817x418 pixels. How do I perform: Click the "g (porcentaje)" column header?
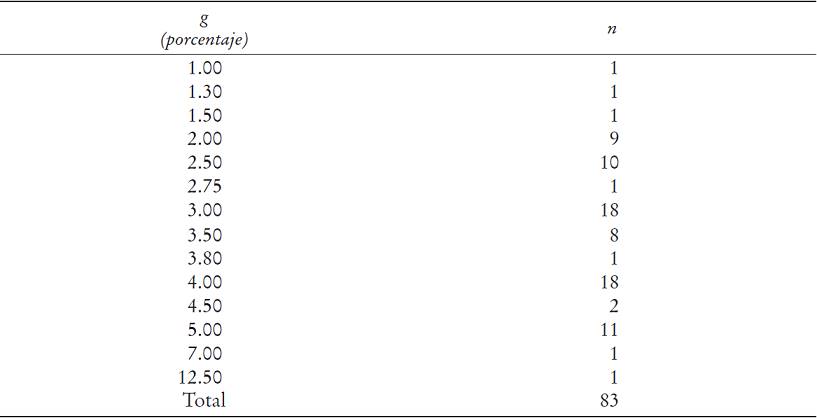click(x=204, y=30)
